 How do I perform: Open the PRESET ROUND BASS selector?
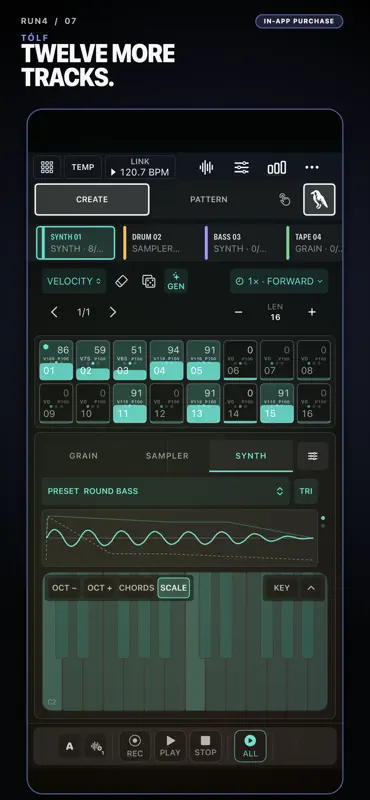(165, 491)
